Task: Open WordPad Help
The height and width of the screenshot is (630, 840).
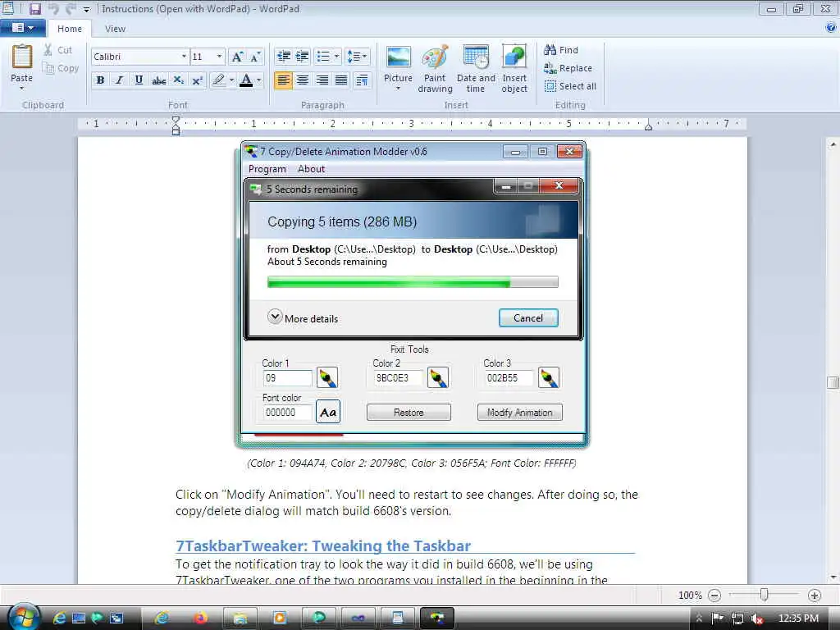Action: 831,28
